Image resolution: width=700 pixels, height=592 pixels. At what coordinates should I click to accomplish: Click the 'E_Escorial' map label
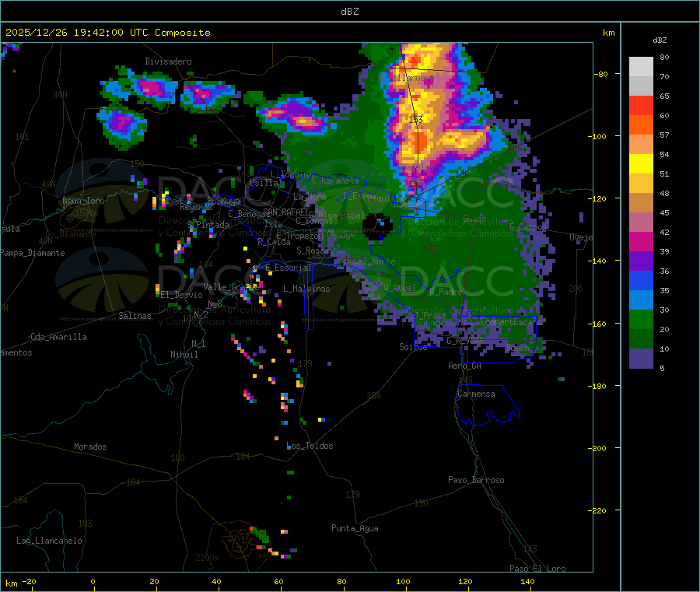coord(289,268)
